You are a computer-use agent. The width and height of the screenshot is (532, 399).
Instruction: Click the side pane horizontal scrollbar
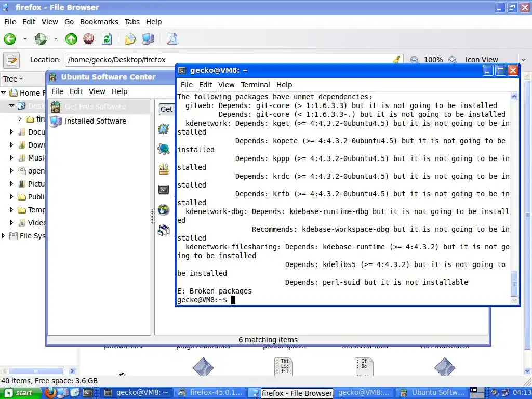click(36, 371)
